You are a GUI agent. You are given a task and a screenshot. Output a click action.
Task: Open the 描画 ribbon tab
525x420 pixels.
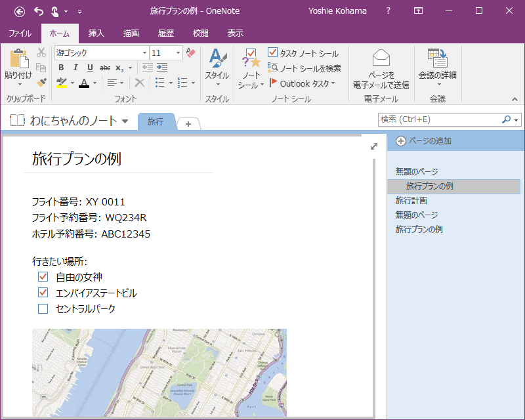[131, 33]
